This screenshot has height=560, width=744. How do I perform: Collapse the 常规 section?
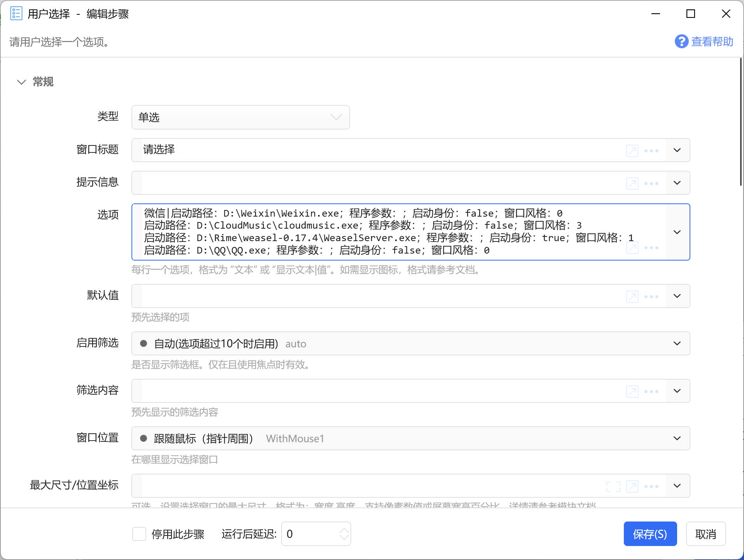click(21, 82)
